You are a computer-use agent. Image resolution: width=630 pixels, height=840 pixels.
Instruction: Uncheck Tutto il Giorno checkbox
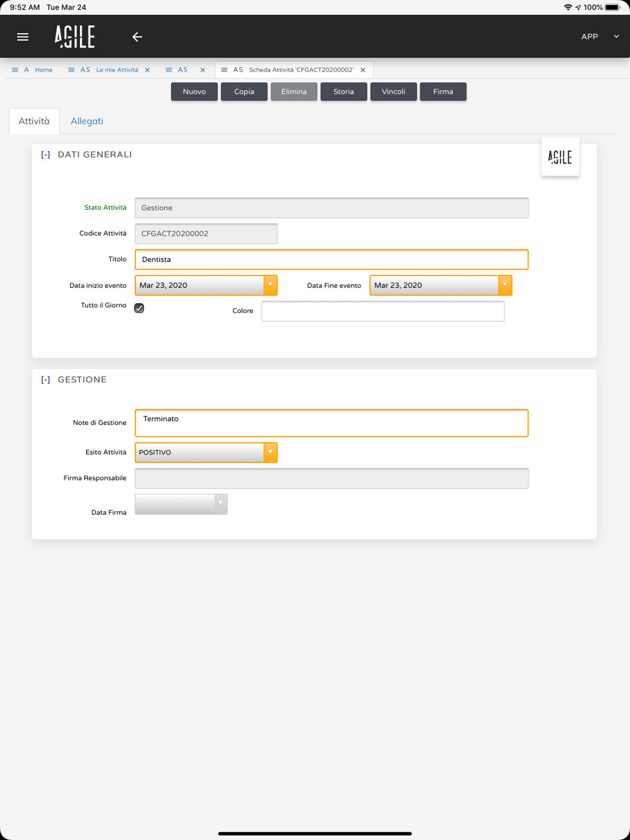click(139, 308)
